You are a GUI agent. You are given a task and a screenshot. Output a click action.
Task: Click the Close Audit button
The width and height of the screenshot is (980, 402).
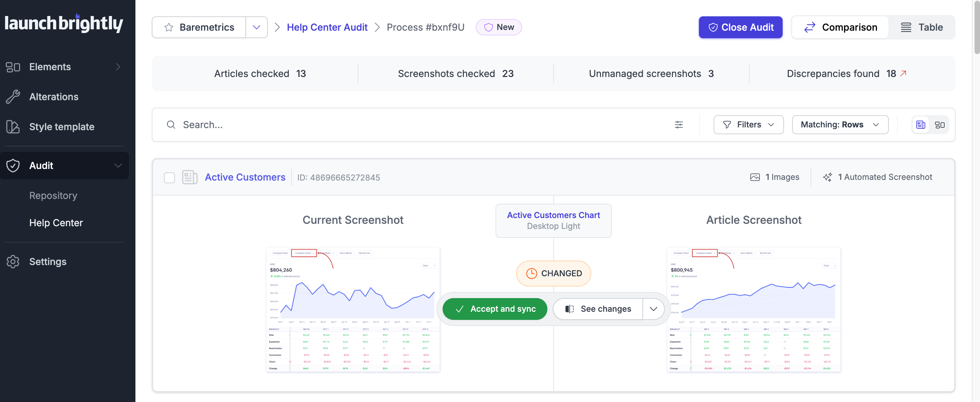pyautogui.click(x=740, y=28)
